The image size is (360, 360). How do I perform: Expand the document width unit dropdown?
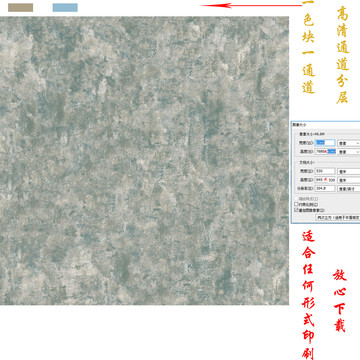(349, 171)
